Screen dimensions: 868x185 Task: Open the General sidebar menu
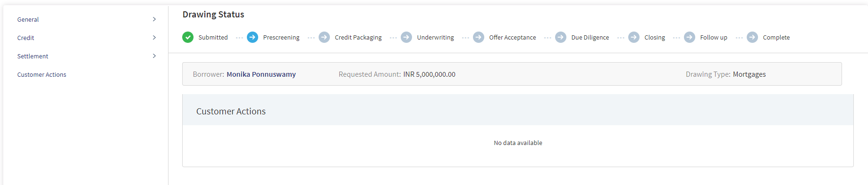[x=86, y=19]
